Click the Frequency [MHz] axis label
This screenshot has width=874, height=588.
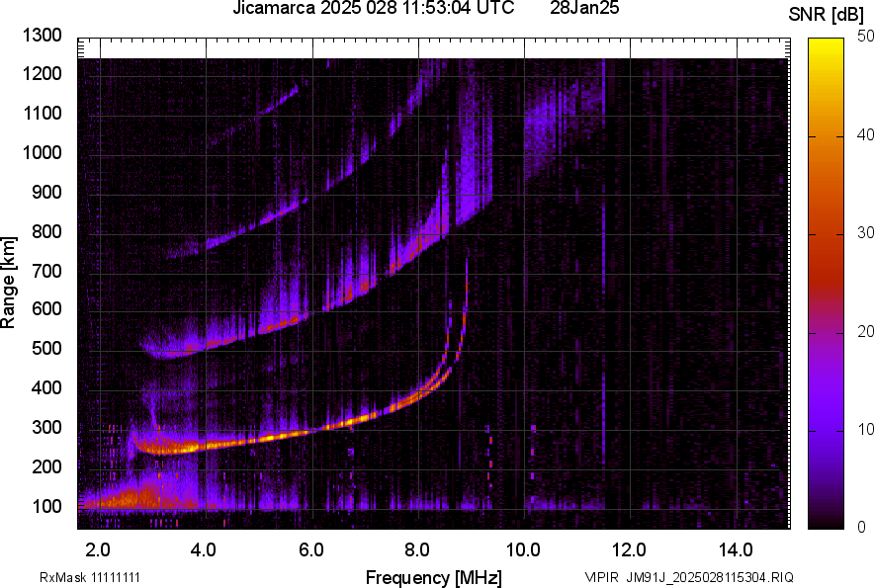pos(433,577)
